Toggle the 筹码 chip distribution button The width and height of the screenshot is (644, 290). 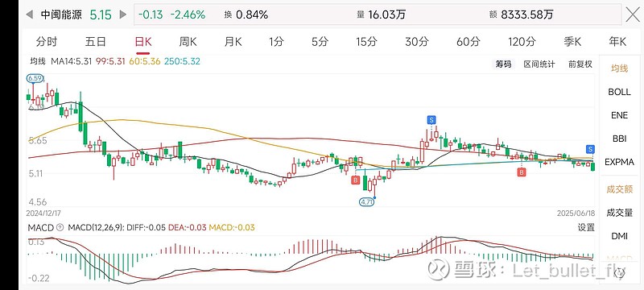coord(503,64)
